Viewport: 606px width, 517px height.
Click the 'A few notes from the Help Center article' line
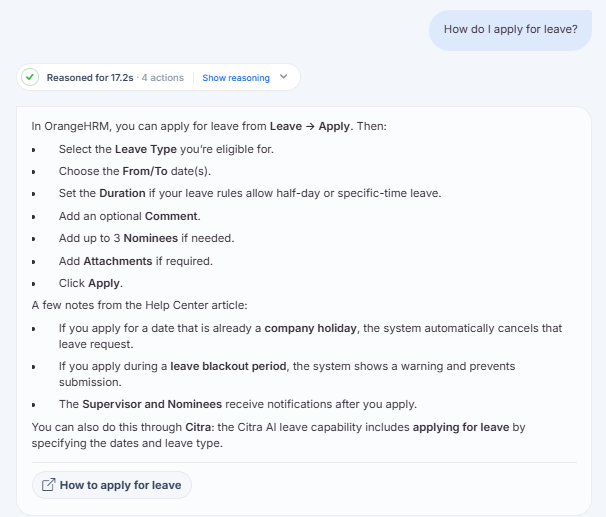(x=140, y=305)
